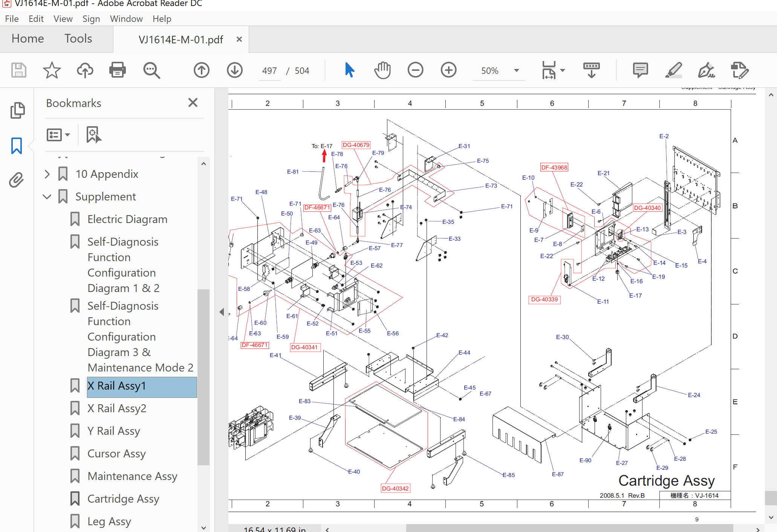Add a sticky note comment
The image size is (777, 532).
640,70
